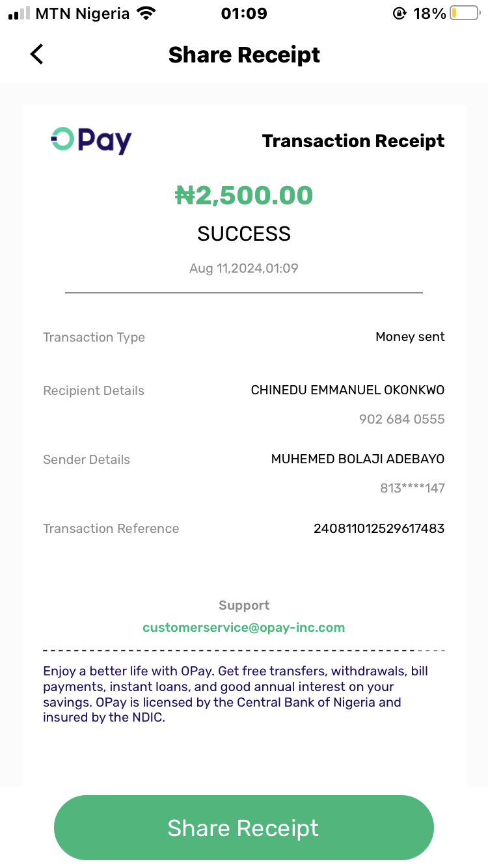Tap masked sender number 813****147
The image size is (488, 868).
412,488
